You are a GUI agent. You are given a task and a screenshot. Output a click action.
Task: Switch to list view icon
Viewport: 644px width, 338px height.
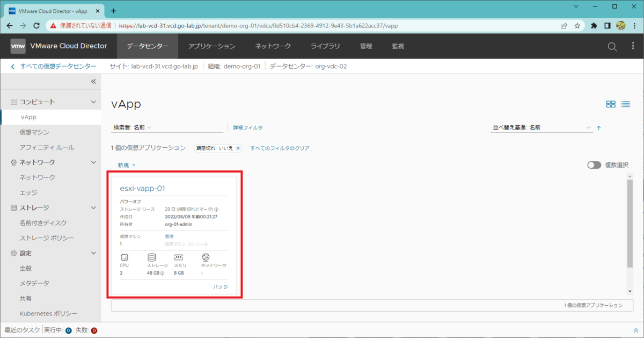pos(626,104)
